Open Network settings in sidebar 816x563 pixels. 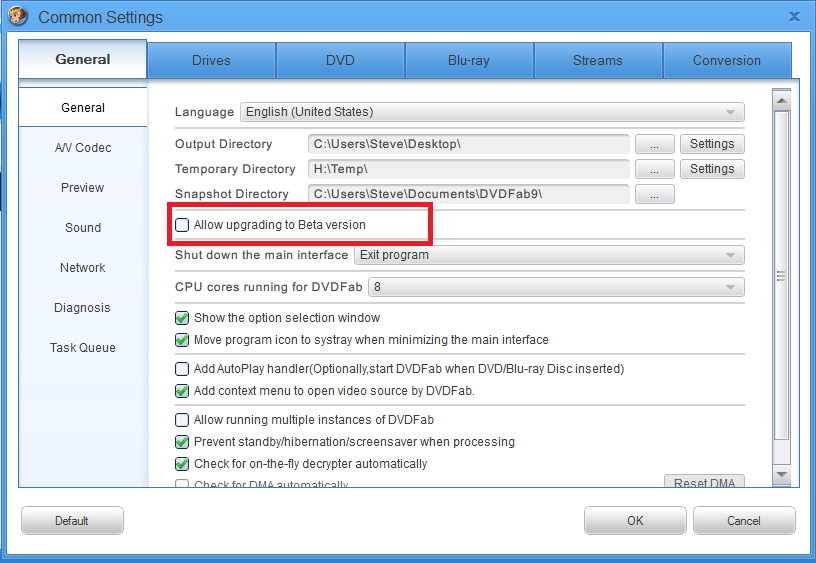[x=83, y=267]
